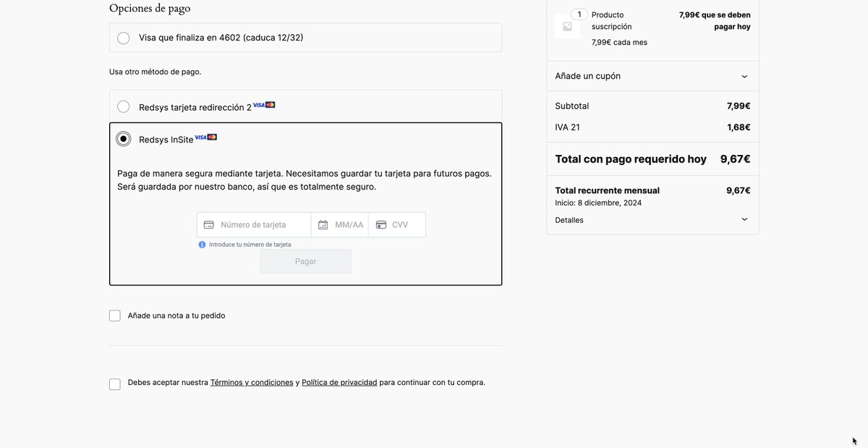The height and width of the screenshot is (448, 868).
Task: Click the calendar icon beside MM/AA
Action: click(x=323, y=224)
